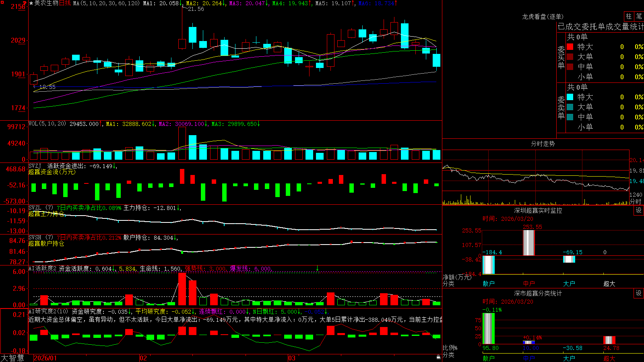Click the VOL(5,10,20) indicator label

(47, 123)
